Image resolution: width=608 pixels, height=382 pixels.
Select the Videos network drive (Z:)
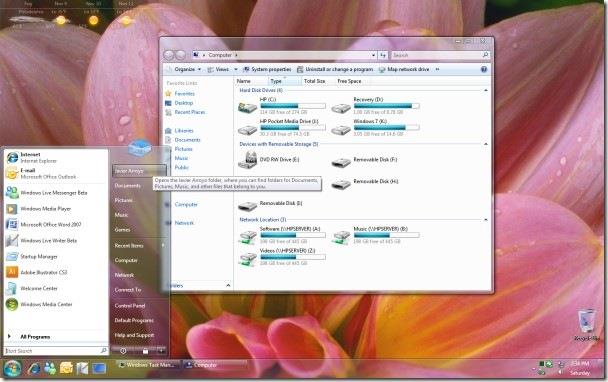(x=282, y=257)
